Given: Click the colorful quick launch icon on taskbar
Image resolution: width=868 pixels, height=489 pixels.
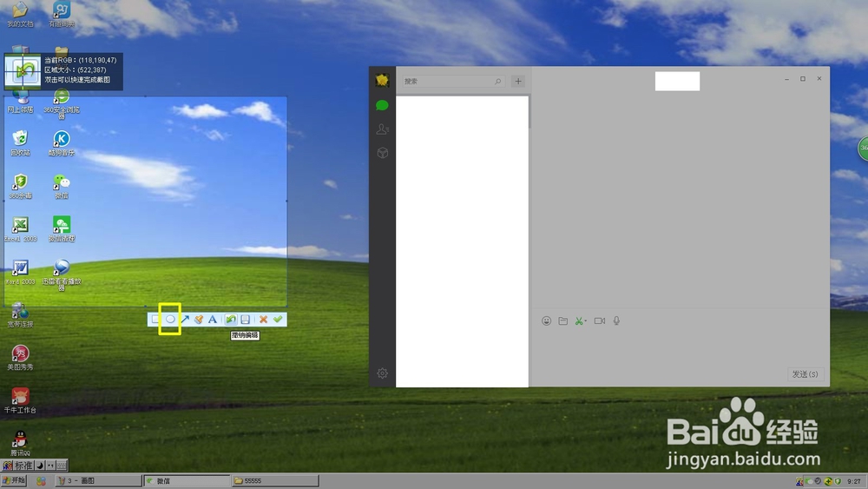Looking at the screenshot, I should pyautogui.click(x=41, y=480).
